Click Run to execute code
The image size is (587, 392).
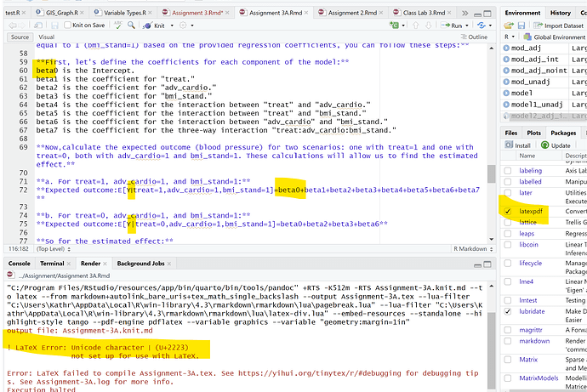pyautogui.click(x=453, y=26)
